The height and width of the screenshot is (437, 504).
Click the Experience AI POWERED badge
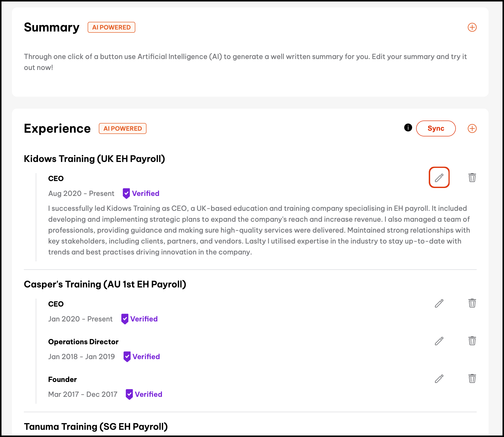(122, 128)
